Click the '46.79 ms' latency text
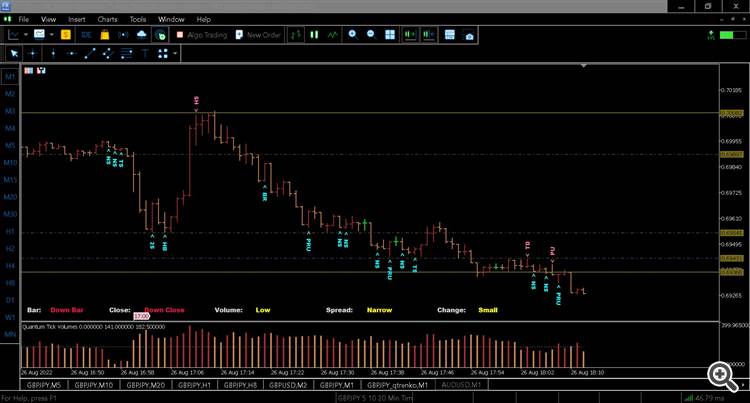This screenshot has height=403, width=750. coord(710,398)
